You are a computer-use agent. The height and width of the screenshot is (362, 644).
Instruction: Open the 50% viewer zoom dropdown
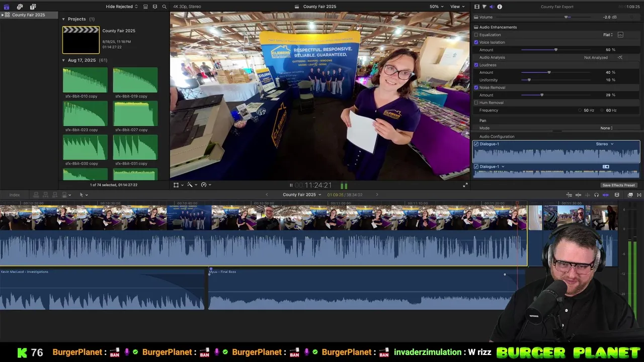pyautogui.click(x=436, y=7)
